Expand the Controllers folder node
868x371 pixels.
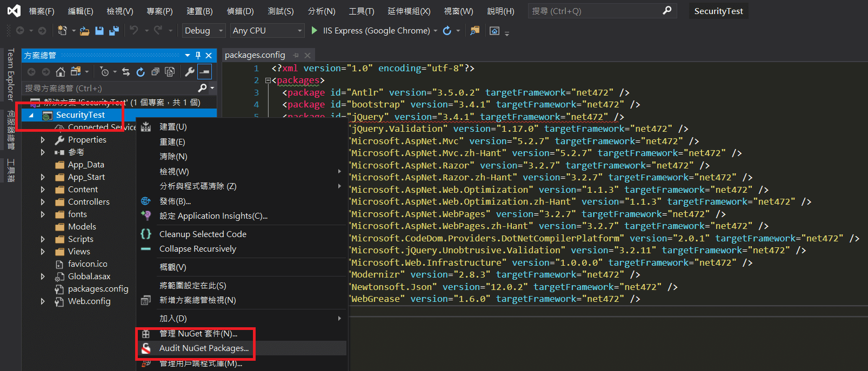43,202
